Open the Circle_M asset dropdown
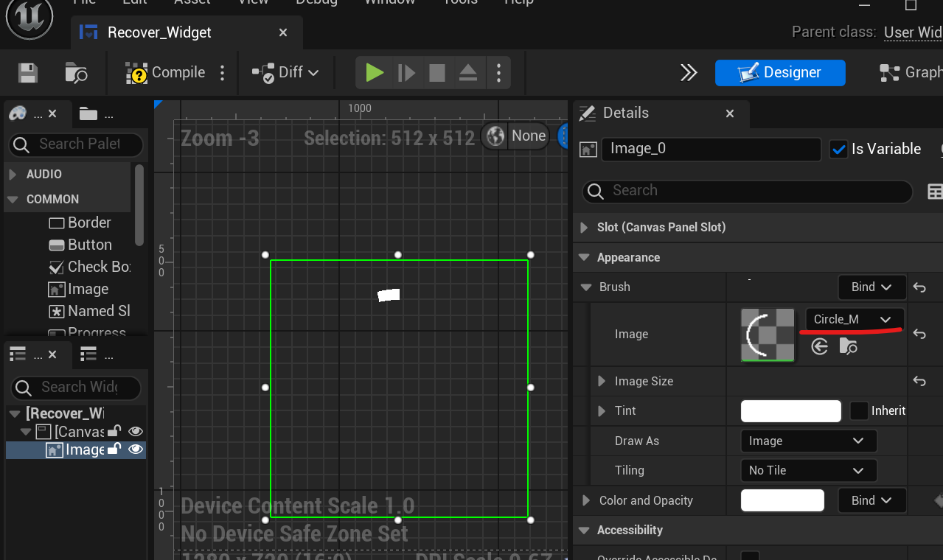This screenshot has height=560, width=943. 855,319
